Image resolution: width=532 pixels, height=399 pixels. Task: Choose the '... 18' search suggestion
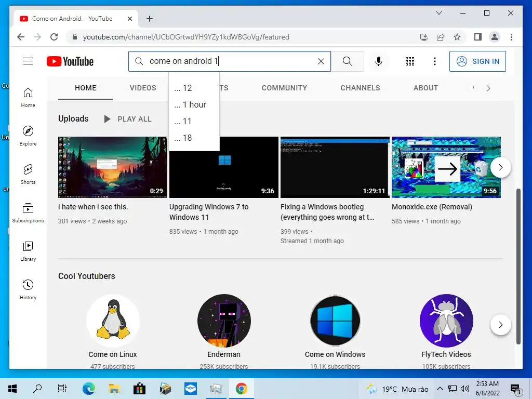pyautogui.click(x=194, y=138)
